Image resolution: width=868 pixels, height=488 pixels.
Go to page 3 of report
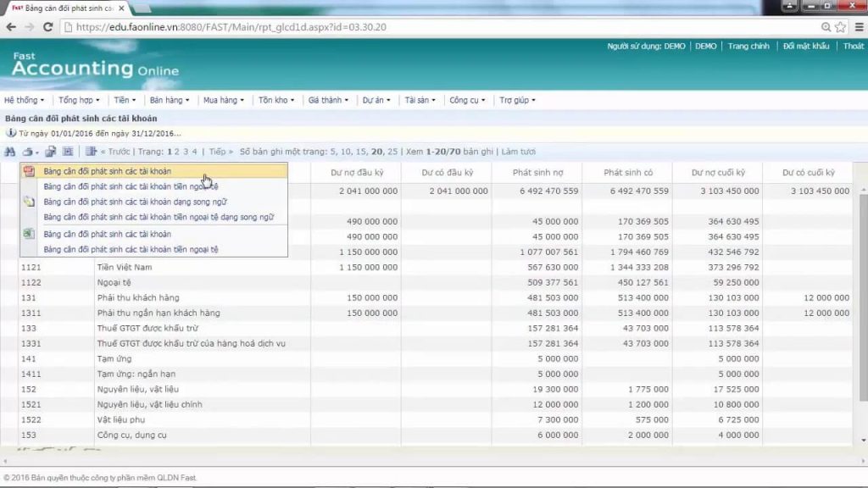[186, 152]
